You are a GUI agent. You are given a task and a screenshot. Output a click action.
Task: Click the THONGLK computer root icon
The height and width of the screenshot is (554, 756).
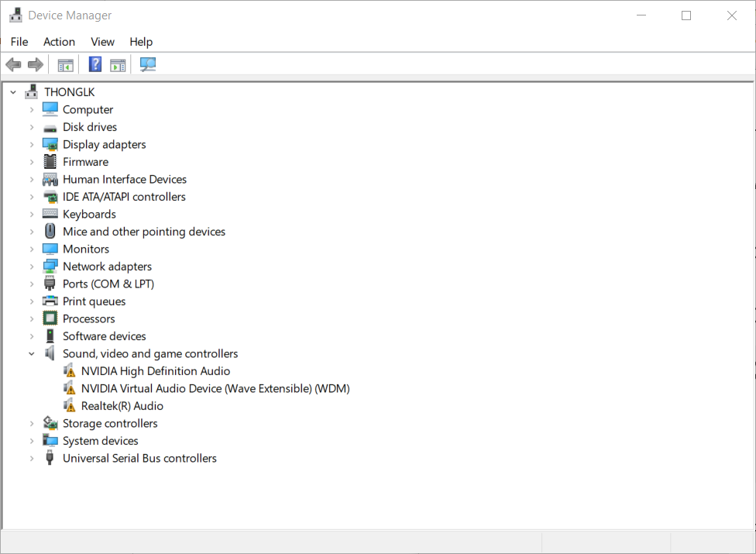coord(31,91)
